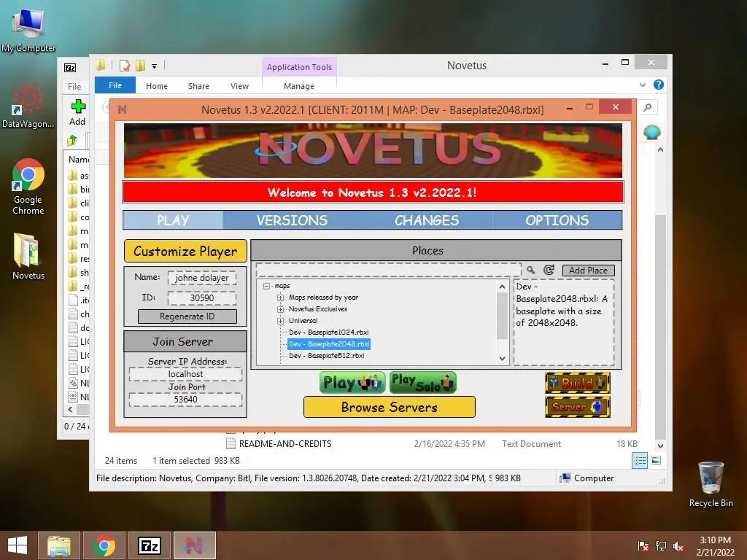Collapse the maps tree node
Screen dimensions: 747x560
267,286
